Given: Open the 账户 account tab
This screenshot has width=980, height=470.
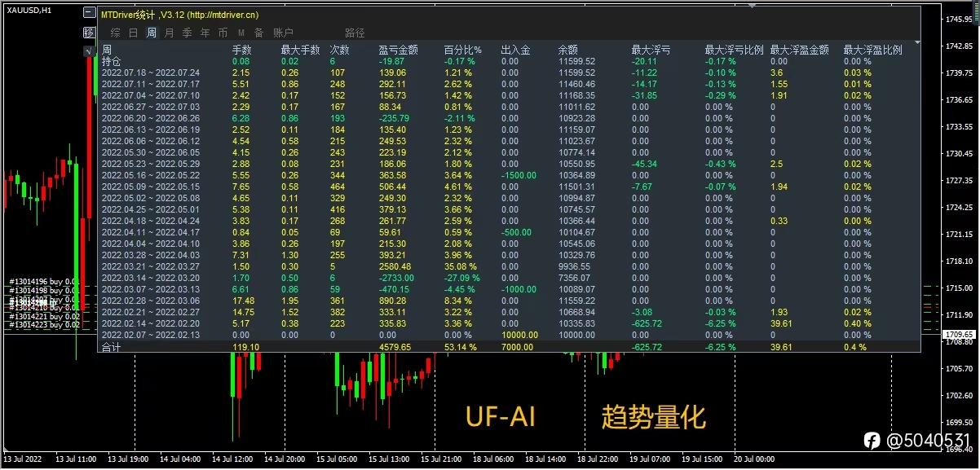Looking at the screenshot, I should [x=283, y=33].
